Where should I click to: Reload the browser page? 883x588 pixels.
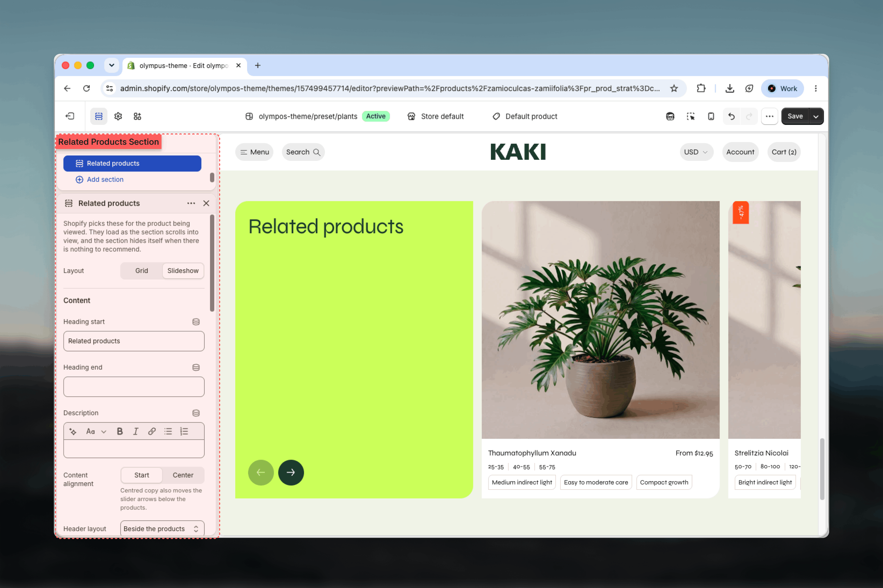tap(87, 88)
